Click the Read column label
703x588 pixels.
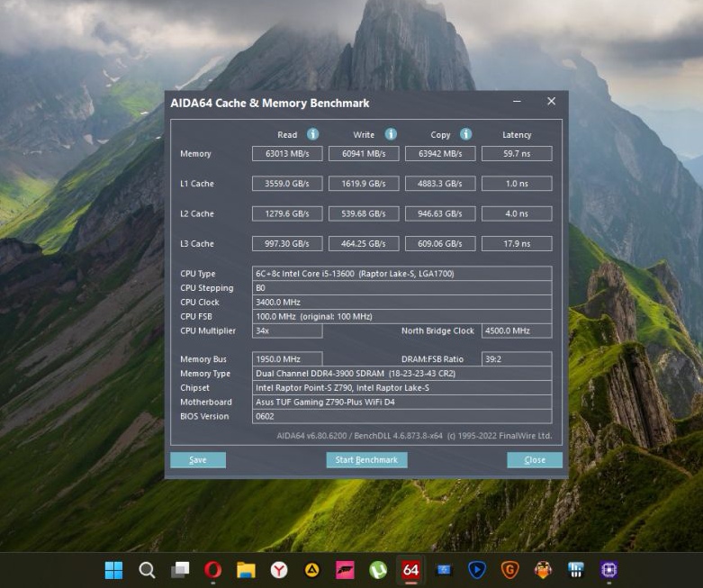[287, 134]
